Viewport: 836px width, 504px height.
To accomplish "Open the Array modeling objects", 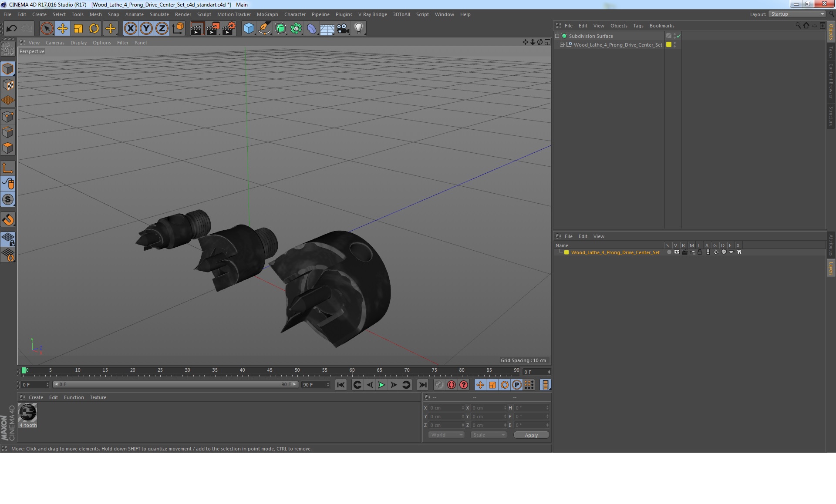I will click(x=296, y=29).
